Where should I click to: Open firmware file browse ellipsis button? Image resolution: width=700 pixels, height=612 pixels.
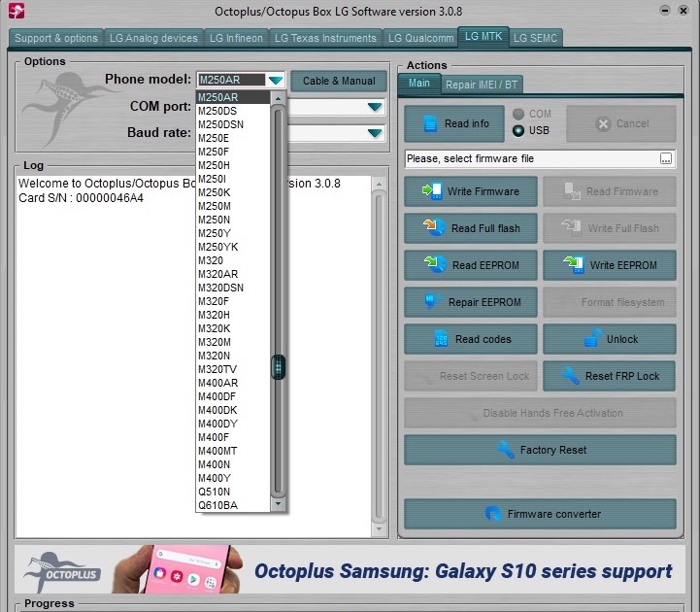pos(666,158)
